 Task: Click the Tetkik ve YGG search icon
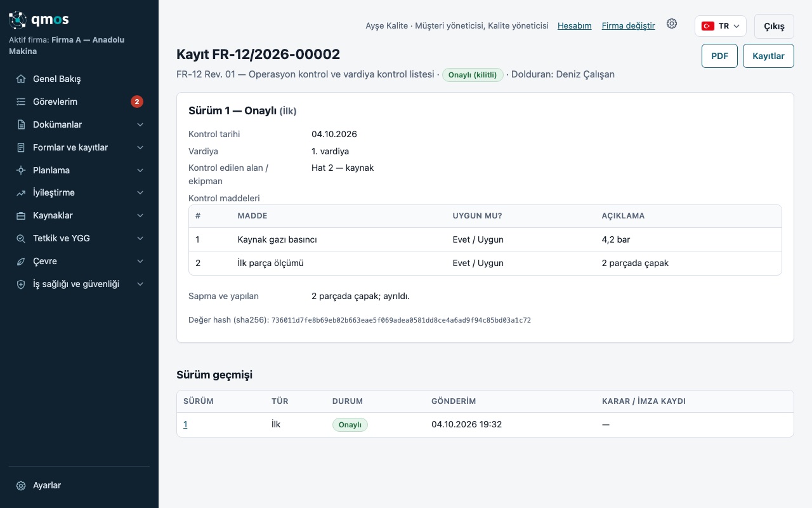pyautogui.click(x=21, y=239)
